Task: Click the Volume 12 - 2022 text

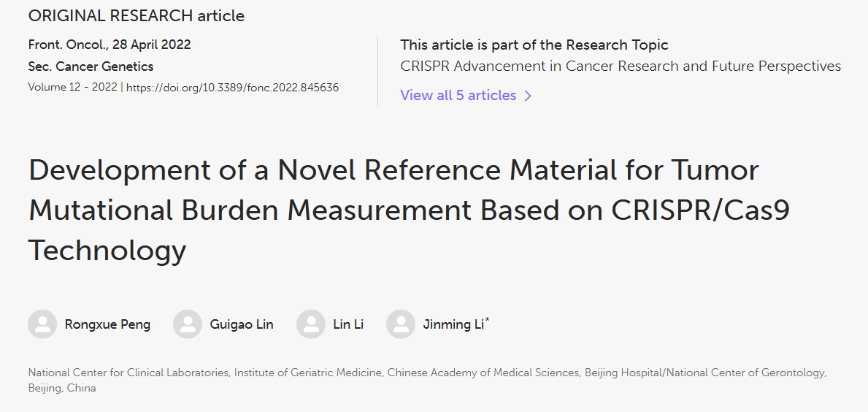Action: 73,88
